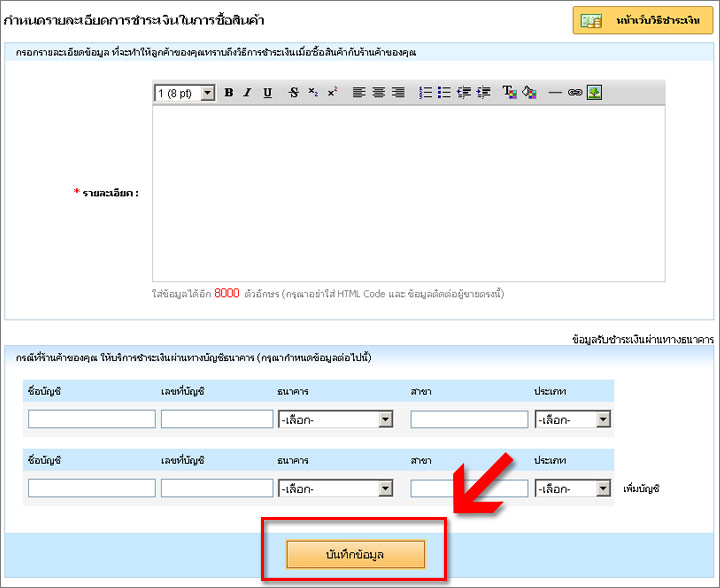Open หน้าเว็บวิธีชำระเงิน payment page button
The image size is (720, 588).
(643, 20)
